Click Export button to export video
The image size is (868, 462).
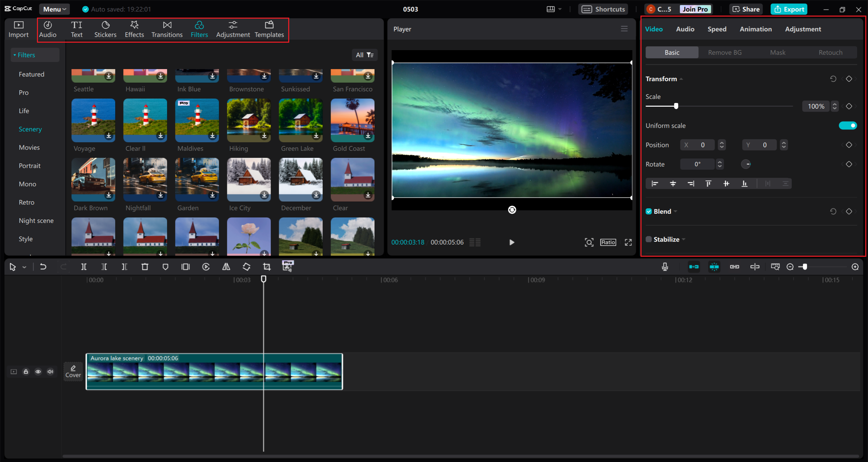[789, 8]
